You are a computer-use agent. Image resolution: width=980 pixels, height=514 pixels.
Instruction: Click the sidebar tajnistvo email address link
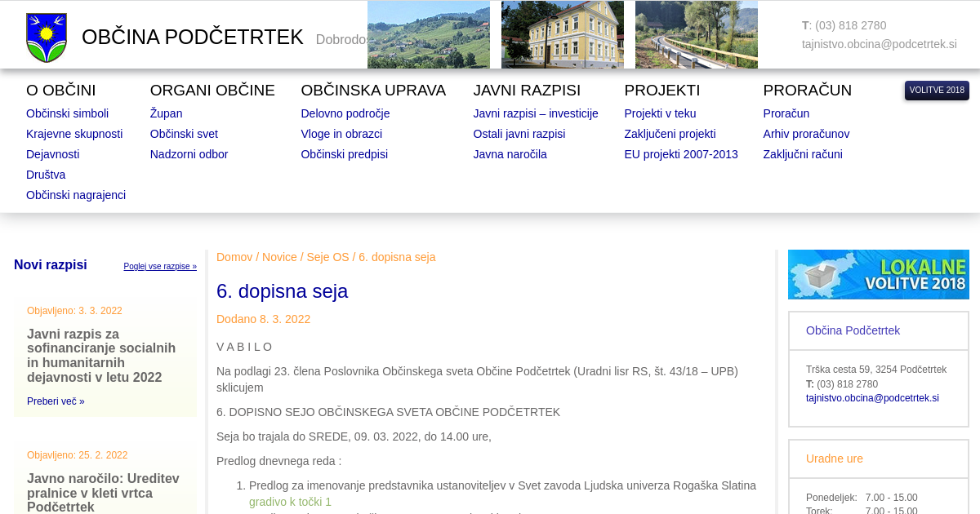(872, 398)
